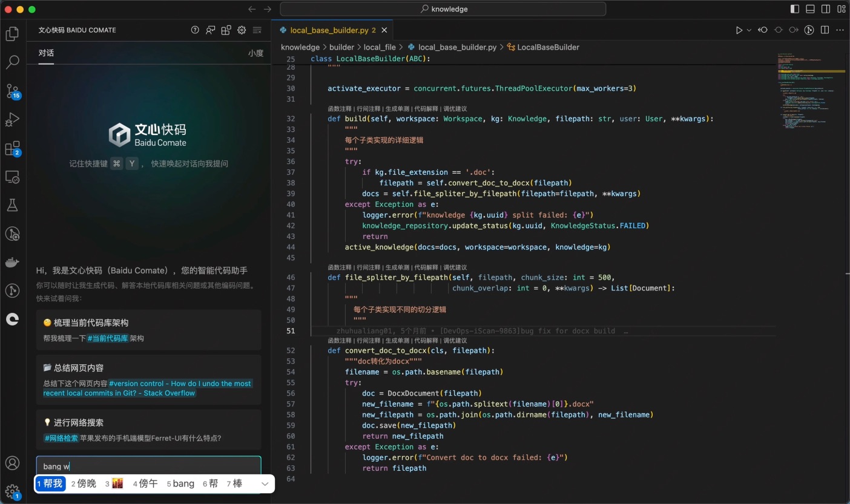Screen dimensions: 850x504
Task: Open the Extensions view with 2 badge
Action: [12, 149]
